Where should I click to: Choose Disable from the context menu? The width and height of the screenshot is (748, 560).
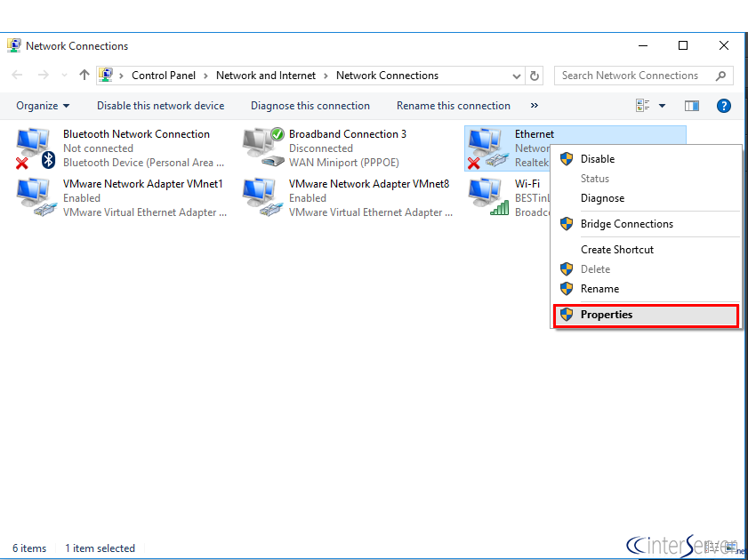pos(646,159)
